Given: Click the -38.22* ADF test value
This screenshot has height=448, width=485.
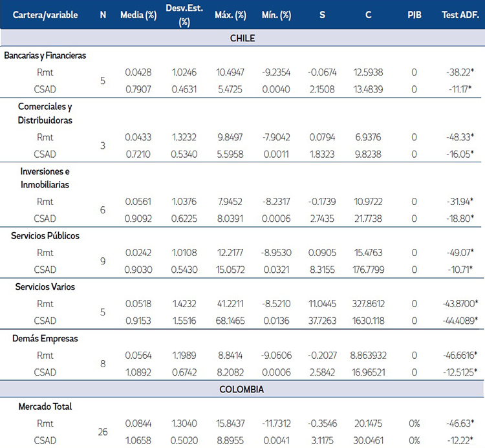Looking at the screenshot, I should coord(458,73).
